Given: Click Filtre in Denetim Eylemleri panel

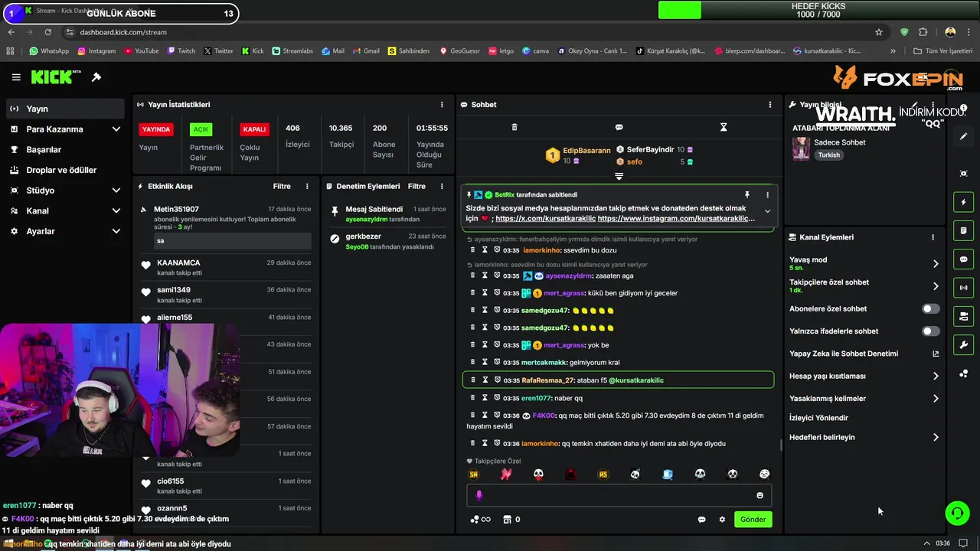Looking at the screenshot, I should (x=416, y=186).
